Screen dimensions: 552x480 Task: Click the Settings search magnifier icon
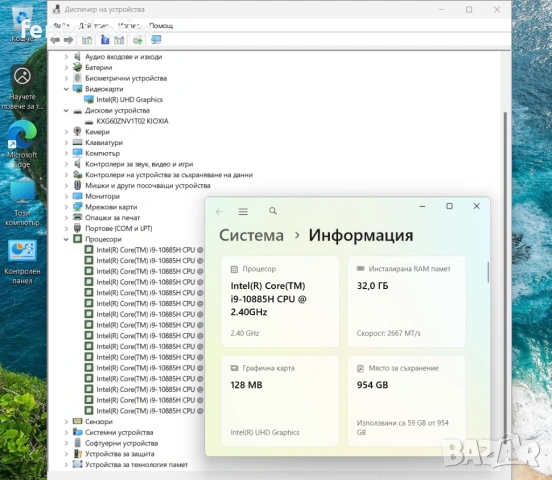(273, 211)
